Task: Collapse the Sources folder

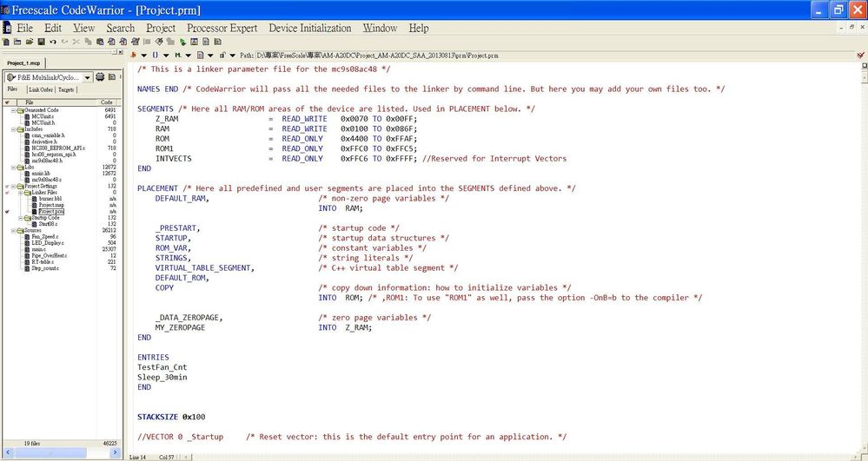Action: point(13,230)
